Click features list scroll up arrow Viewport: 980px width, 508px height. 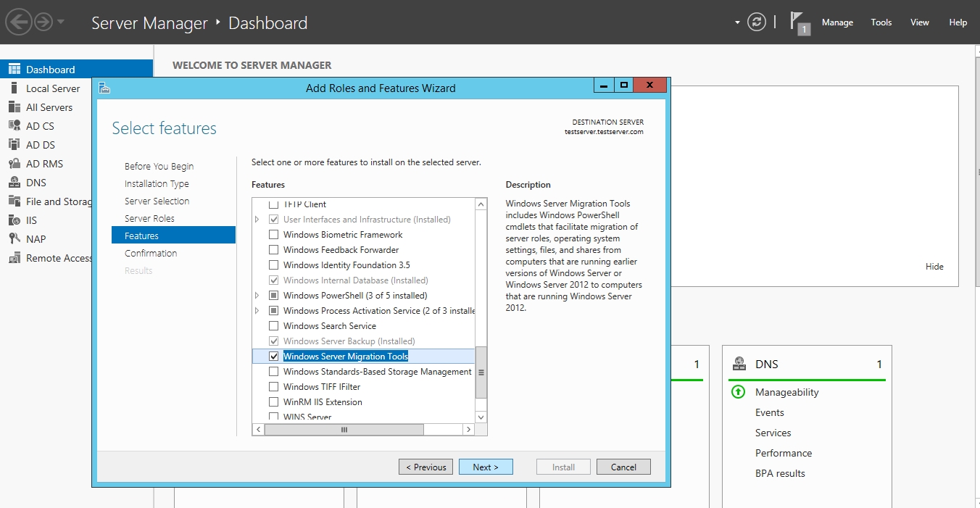click(x=481, y=205)
